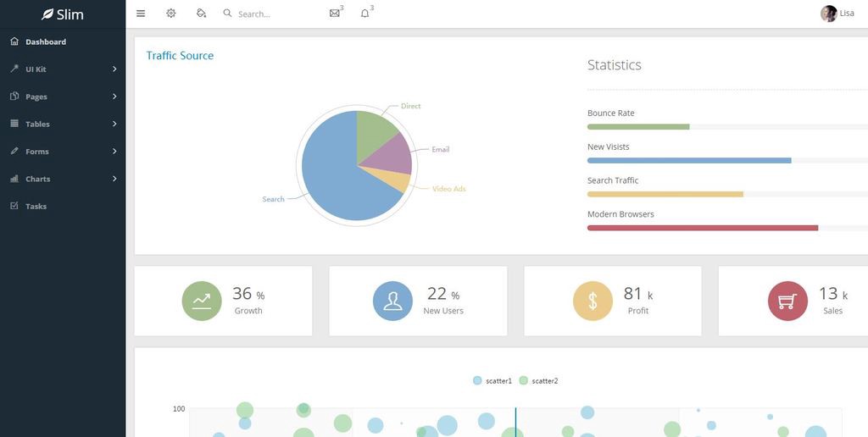The image size is (868, 437).
Task: Click the Tasks checkbox icon
Action: (x=14, y=206)
